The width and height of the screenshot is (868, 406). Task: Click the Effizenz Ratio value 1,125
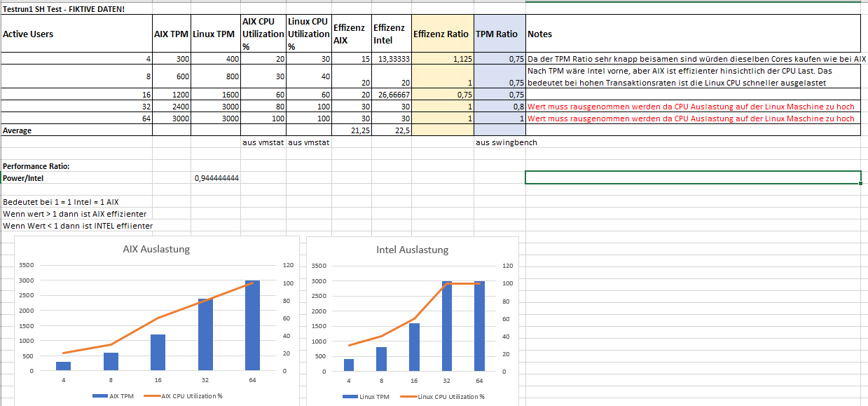[443, 60]
